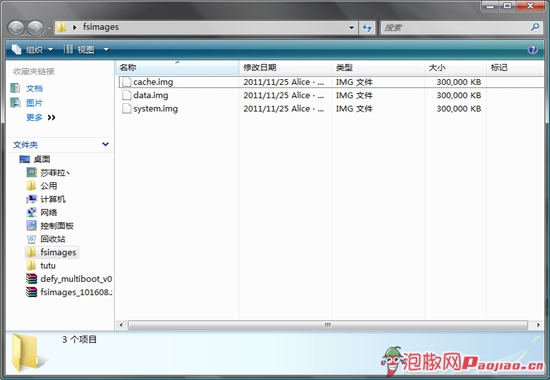Image resolution: width=550 pixels, height=380 pixels.
Task: Select 桌面 in the folder tree
Action: point(42,159)
